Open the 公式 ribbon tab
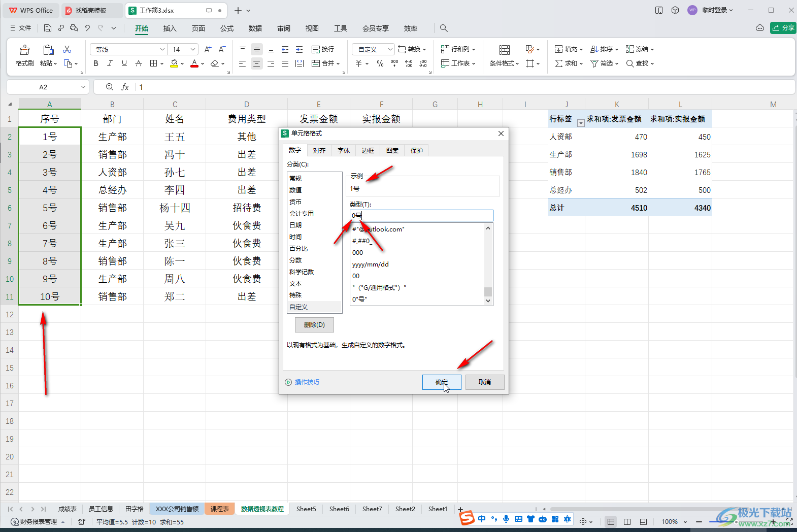797x532 pixels. tap(227, 28)
